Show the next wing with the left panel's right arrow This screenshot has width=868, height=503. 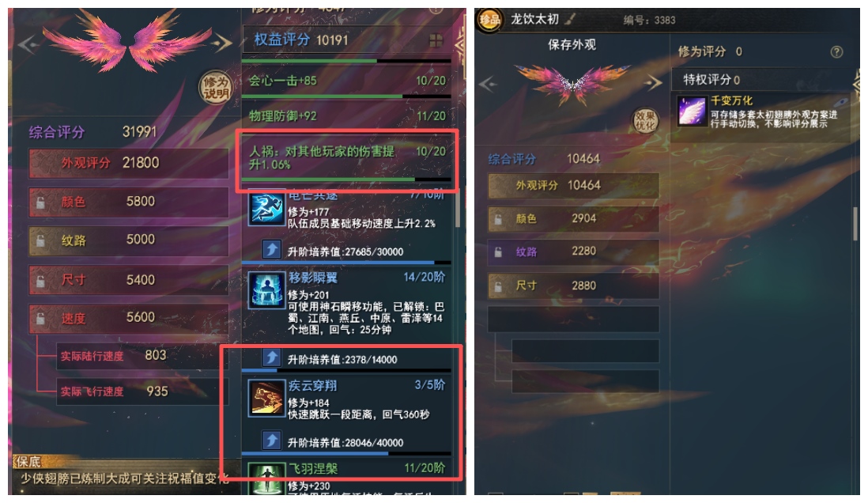223,43
